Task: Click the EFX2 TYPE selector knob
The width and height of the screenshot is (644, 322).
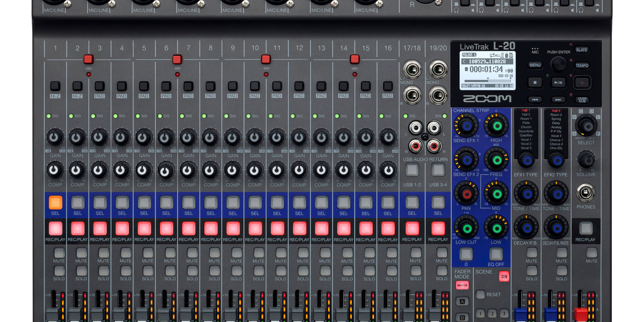Action: tap(555, 160)
